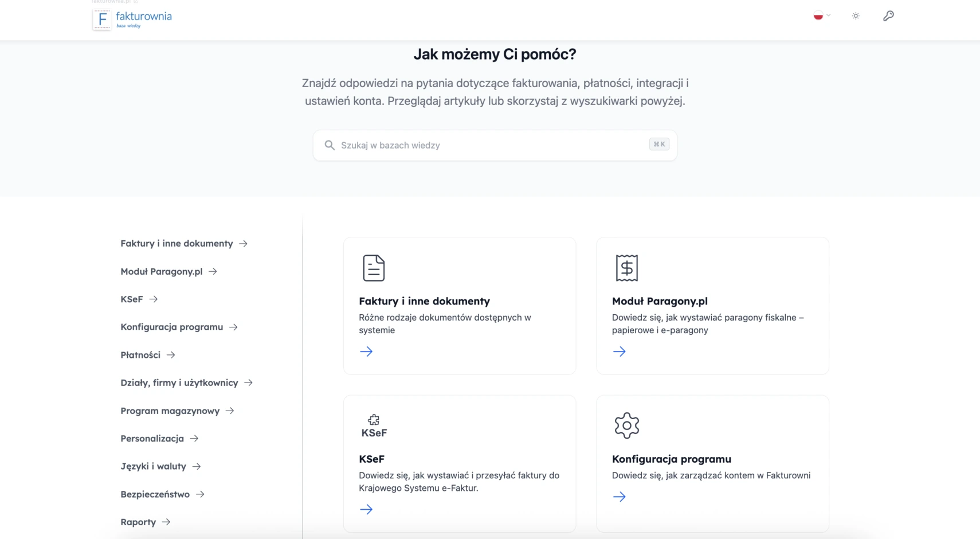Viewport: 980px width, 539px height.
Task: Click blue arrow under Faktury i inne dokumenty
Action: [366, 351]
